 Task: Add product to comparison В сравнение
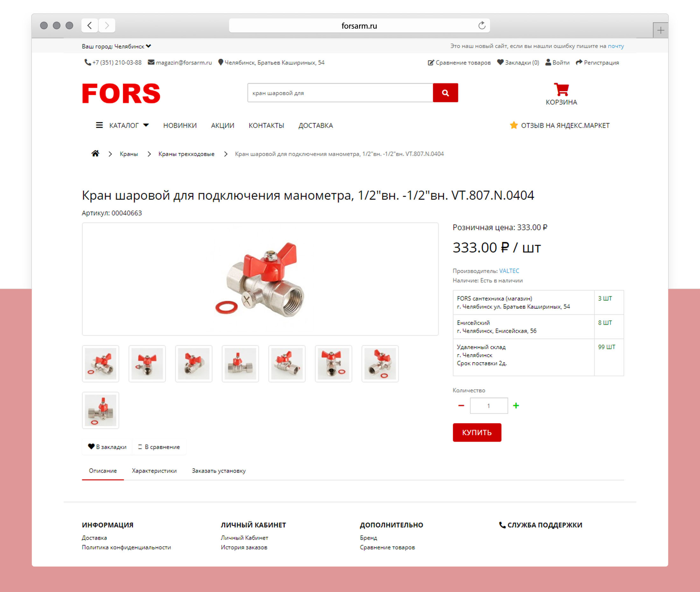click(x=159, y=447)
